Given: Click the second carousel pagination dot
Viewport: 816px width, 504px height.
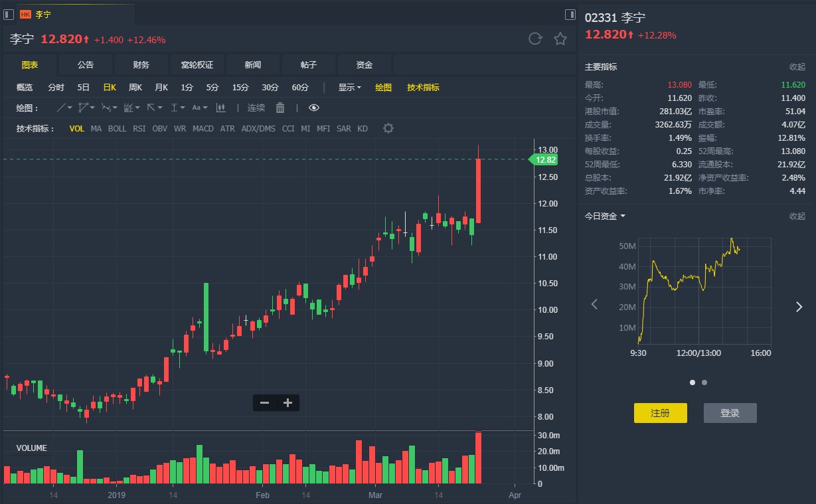Looking at the screenshot, I should coord(704,382).
